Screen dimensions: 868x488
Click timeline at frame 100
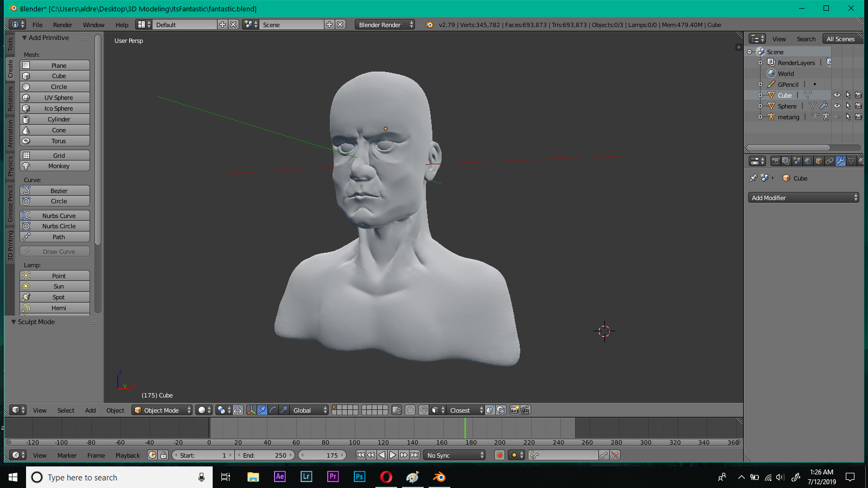pyautogui.click(x=354, y=428)
